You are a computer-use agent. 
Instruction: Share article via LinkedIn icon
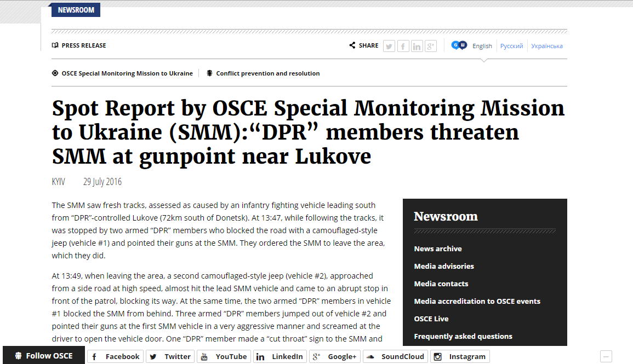pos(417,47)
